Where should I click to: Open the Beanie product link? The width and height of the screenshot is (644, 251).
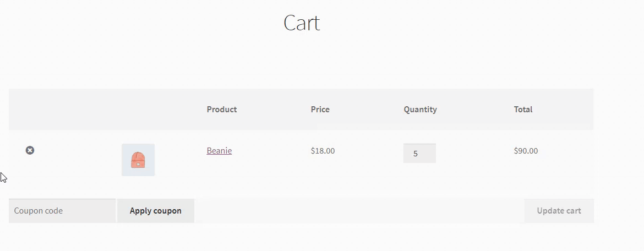pyautogui.click(x=219, y=150)
